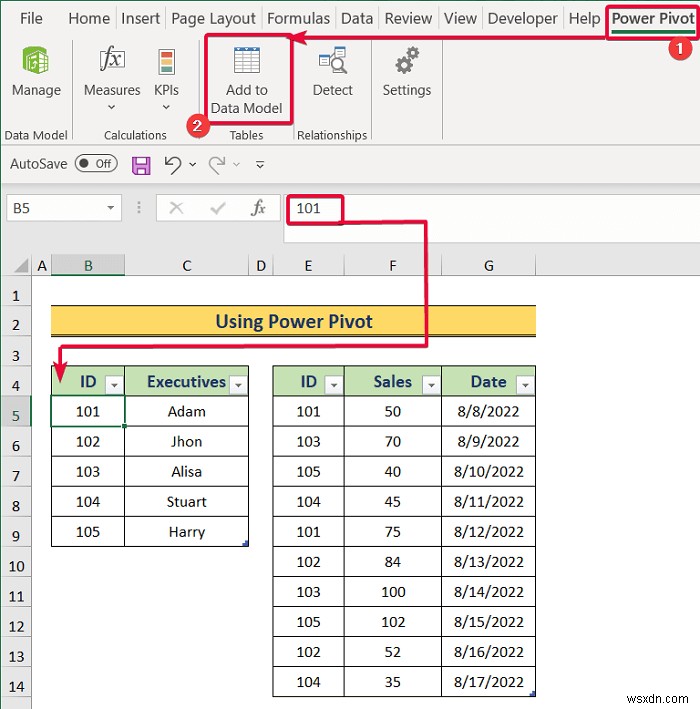Switch to the Insert tab
This screenshot has width=700, height=709.
tap(141, 19)
